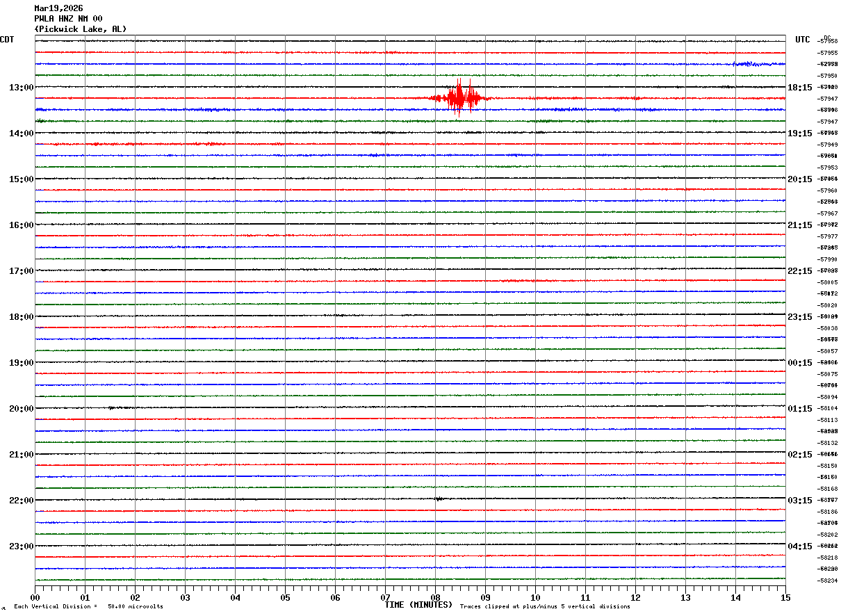The width and height of the screenshot is (841, 616).
Task: Click minute axis tick label "13"
Action: 685,597
